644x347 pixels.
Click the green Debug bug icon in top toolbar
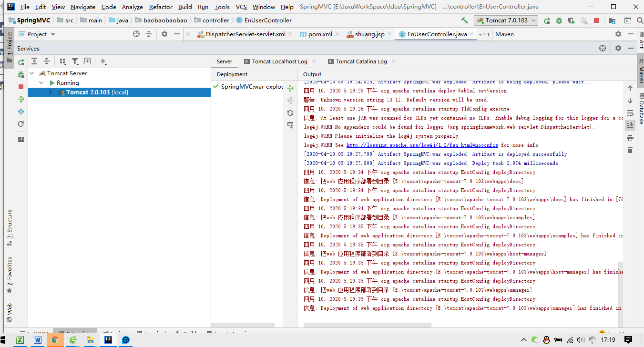click(x=559, y=20)
